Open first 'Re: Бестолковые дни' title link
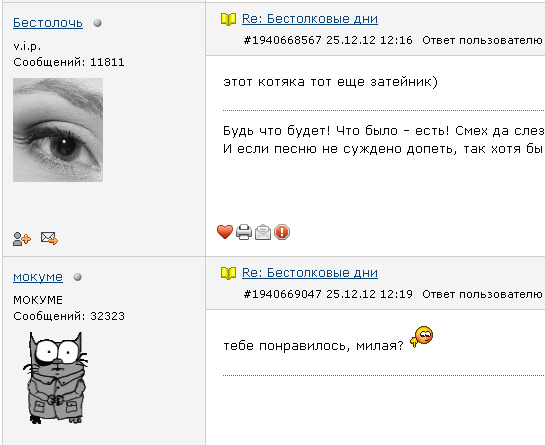Viewport: 545px width, 445px height. click(310, 18)
